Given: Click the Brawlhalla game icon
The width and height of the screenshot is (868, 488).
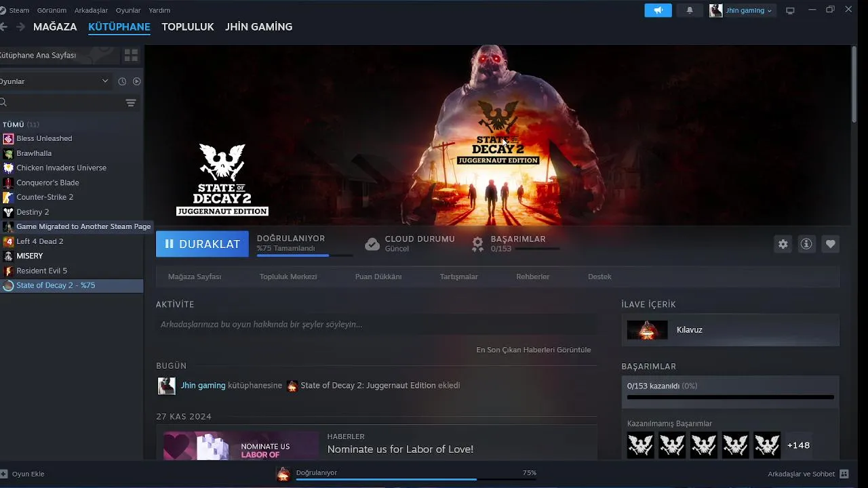Looking at the screenshot, I should [8, 153].
